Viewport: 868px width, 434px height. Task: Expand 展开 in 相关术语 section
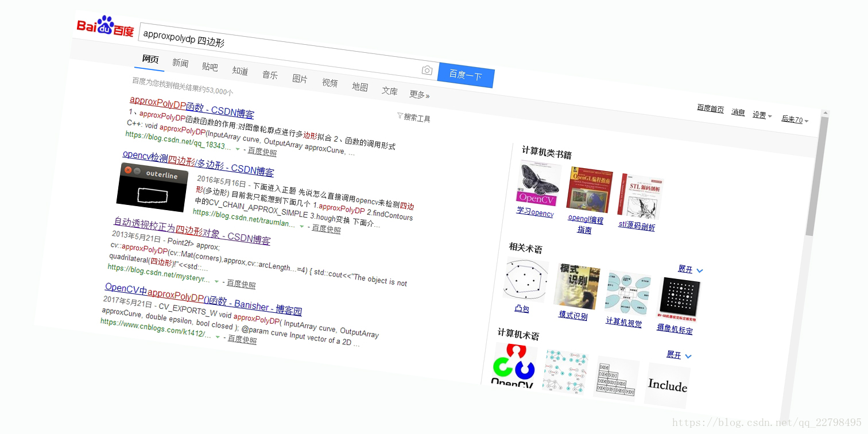(691, 269)
